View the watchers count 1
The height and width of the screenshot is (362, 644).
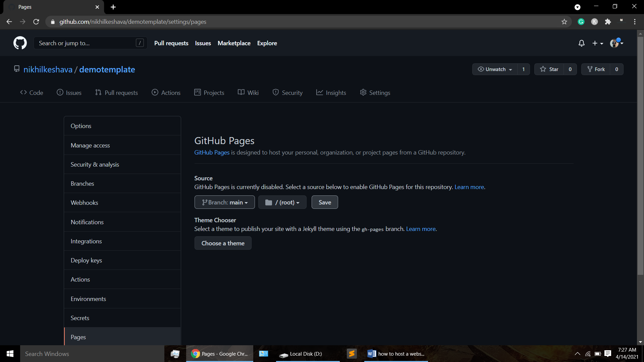pyautogui.click(x=523, y=69)
